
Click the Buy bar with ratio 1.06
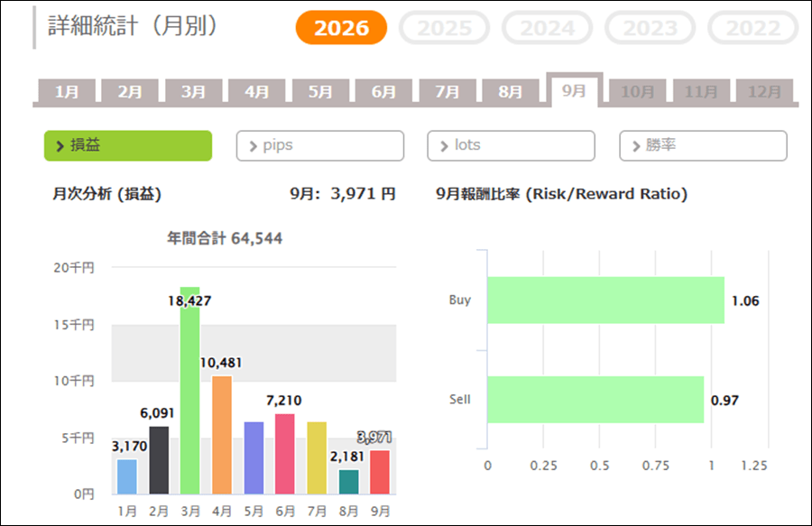tap(606, 300)
